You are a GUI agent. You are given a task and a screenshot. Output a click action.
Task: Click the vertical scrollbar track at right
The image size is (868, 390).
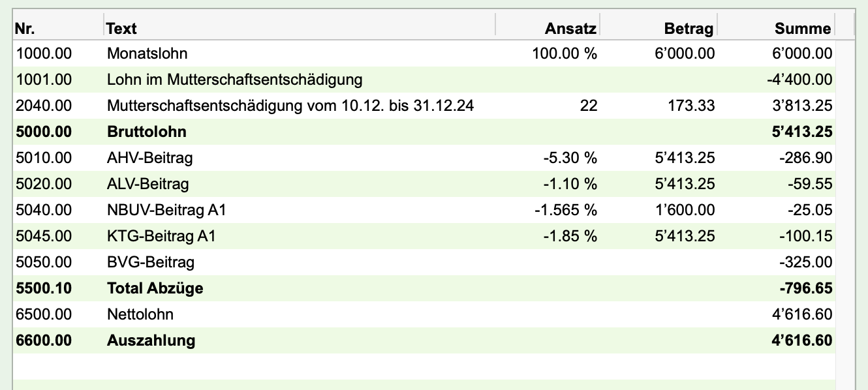point(845,215)
